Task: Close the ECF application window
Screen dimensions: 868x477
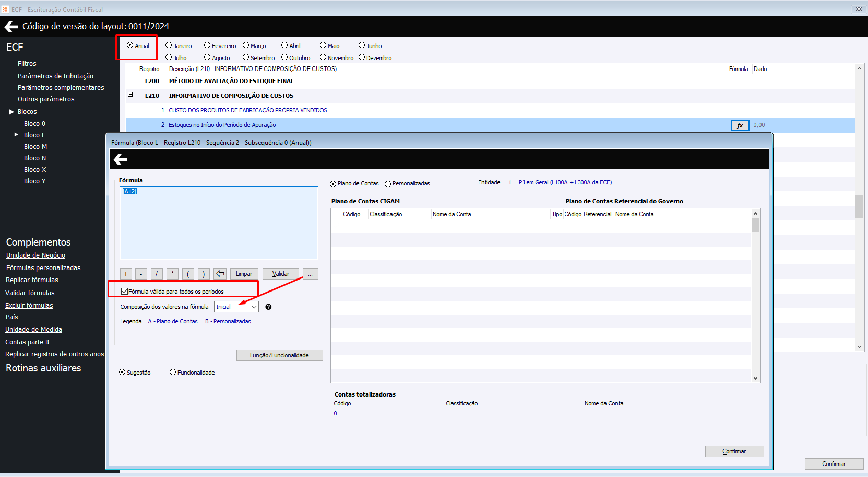Action: pos(859,9)
